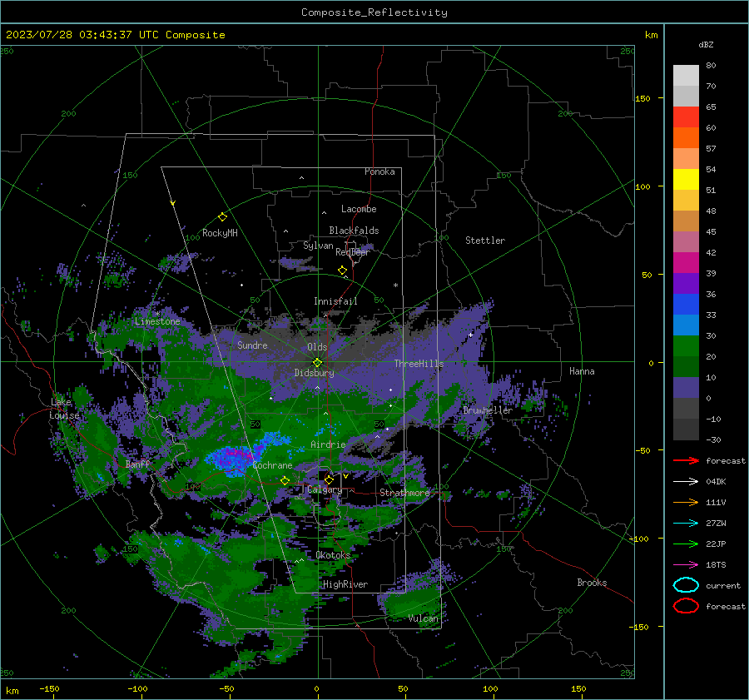This screenshot has width=749, height=700.
Task: Select the orange 111V arrow icon
Action: pos(686,502)
